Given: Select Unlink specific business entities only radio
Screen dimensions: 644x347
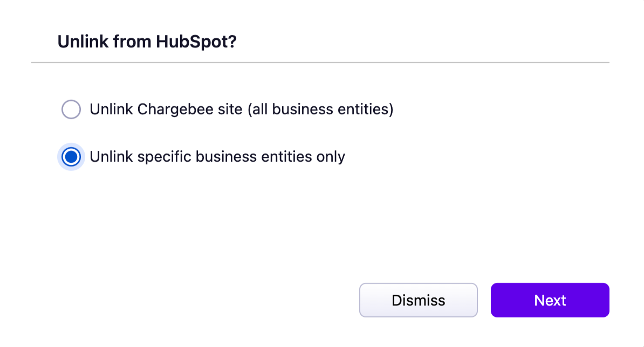Looking at the screenshot, I should pos(71,157).
